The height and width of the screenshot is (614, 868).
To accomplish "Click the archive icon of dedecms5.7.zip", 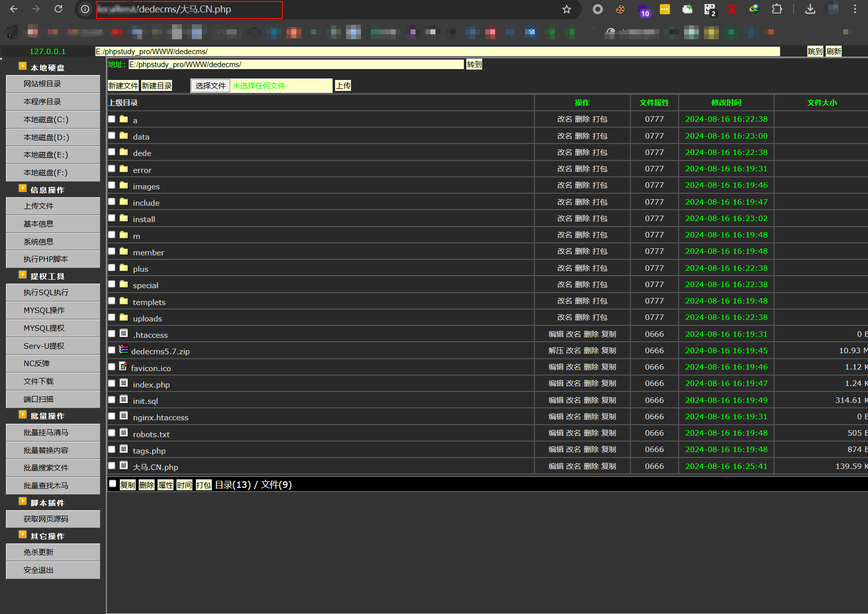I will pos(124,350).
